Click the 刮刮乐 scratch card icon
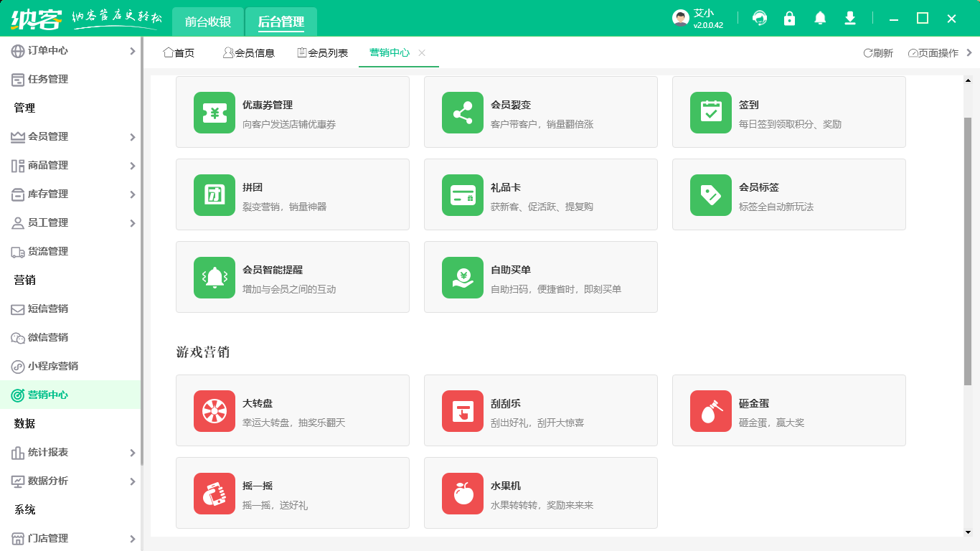Image resolution: width=980 pixels, height=551 pixels. 462,410
